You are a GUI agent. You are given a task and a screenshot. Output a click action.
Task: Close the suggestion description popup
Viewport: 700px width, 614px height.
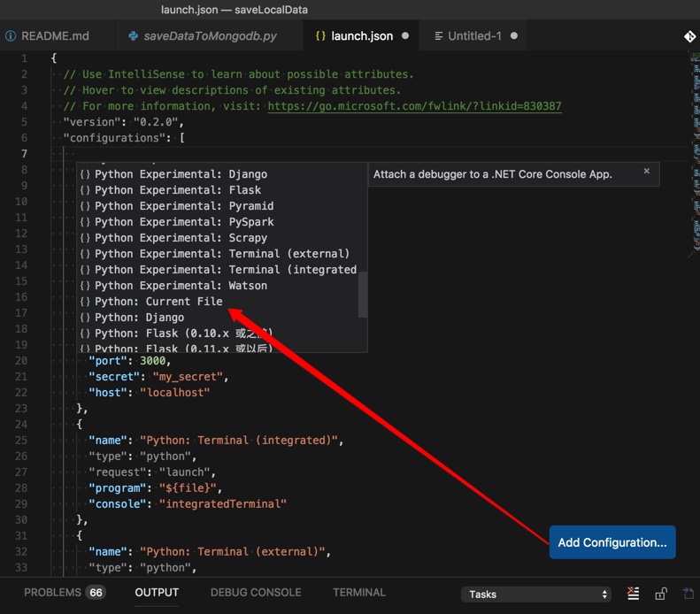tap(647, 171)
